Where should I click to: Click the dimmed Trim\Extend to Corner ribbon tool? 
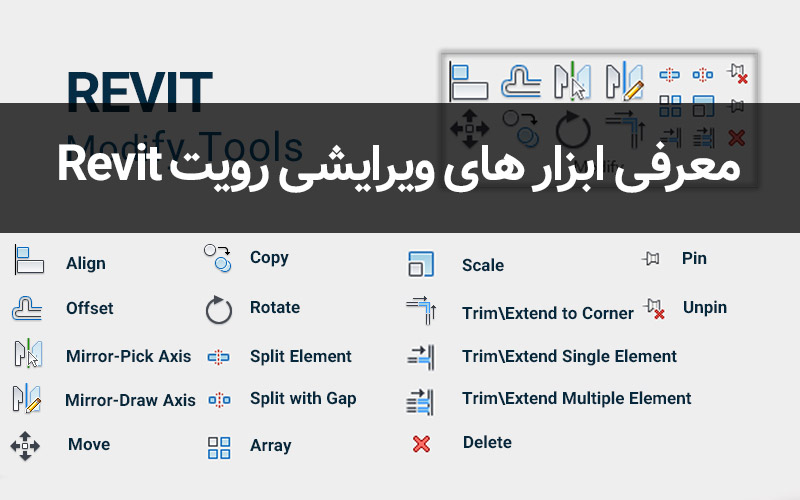pos(626,130)
